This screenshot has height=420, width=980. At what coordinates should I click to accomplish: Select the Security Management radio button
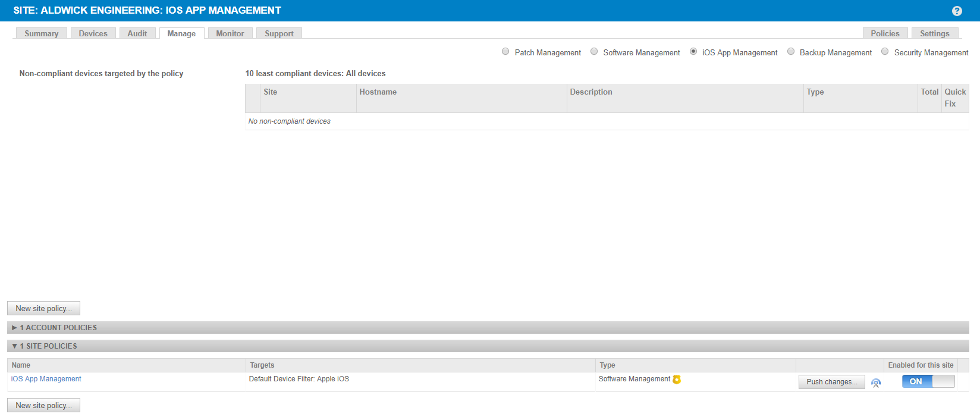coord(885,52)
